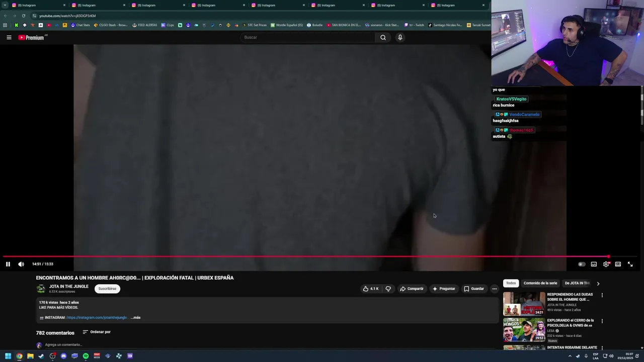The image size is (644, 362).
Task: Switch to first Instagram browser tab
Action: (x=38, y=5)
